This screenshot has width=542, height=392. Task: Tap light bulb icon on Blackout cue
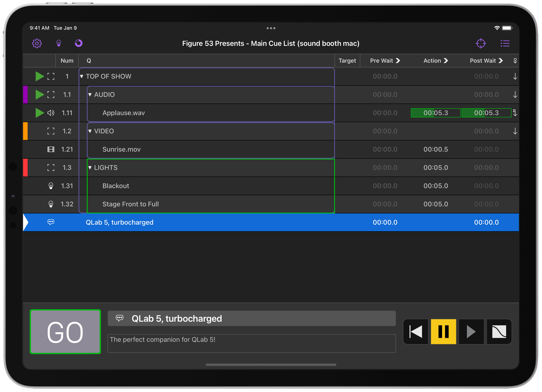pos(51,186)
